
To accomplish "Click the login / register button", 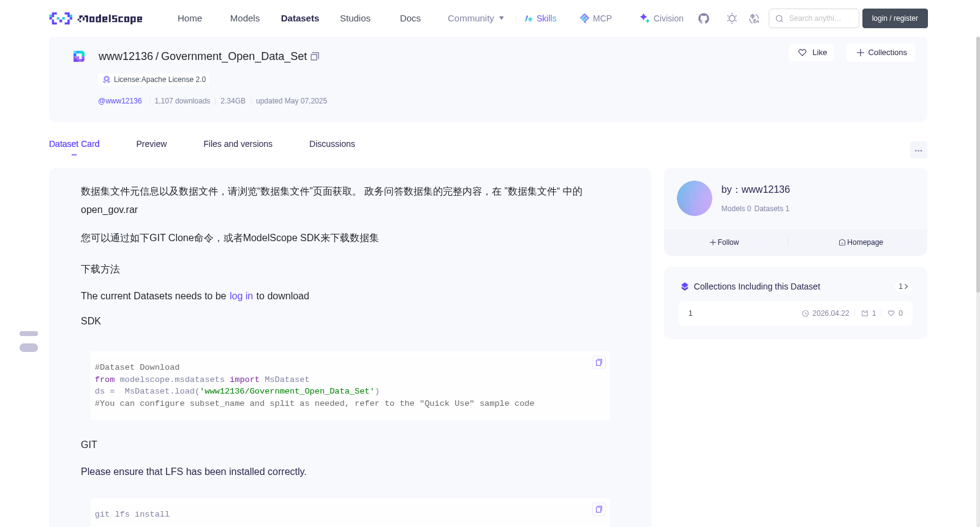I will [x=895, y=18].
